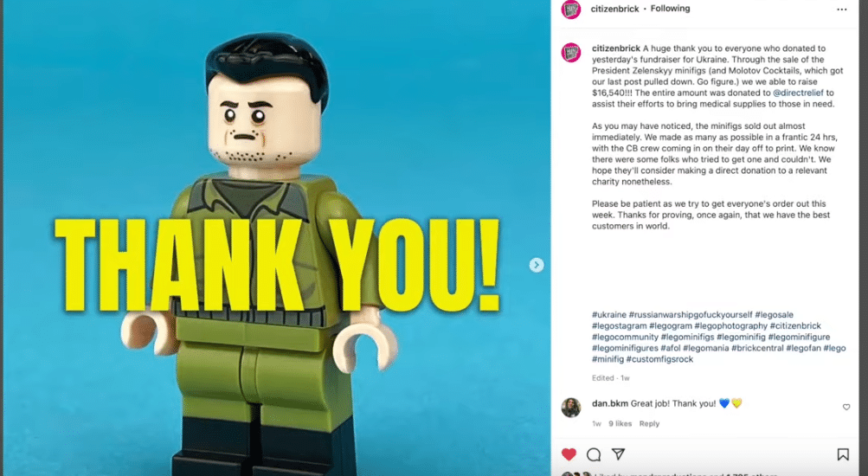Open citizenbrick profile avatar in header
Screen dimensions: 868x476
(x=571, y=9)
